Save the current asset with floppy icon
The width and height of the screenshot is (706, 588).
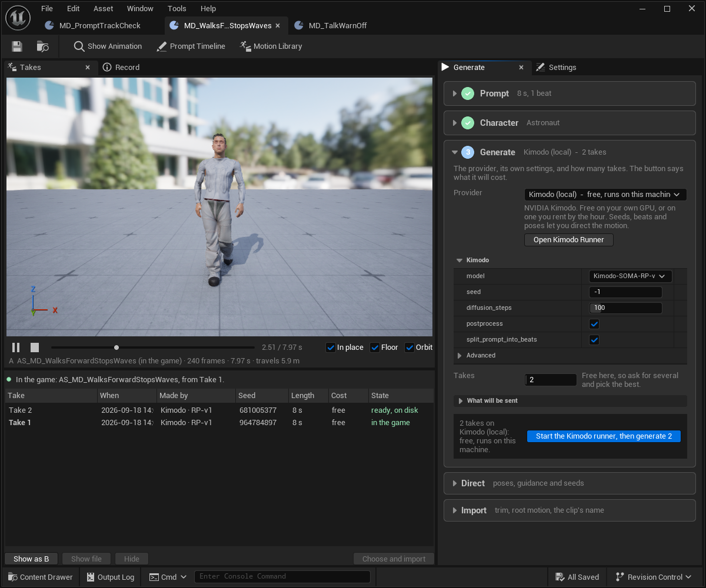point(17,46)
